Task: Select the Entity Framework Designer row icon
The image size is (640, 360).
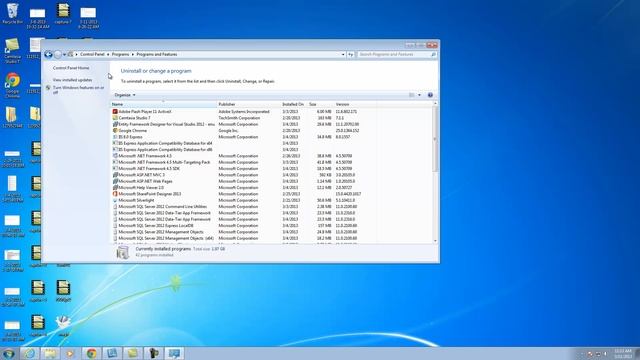Action: pyautogui.click(x=115, y=124)
